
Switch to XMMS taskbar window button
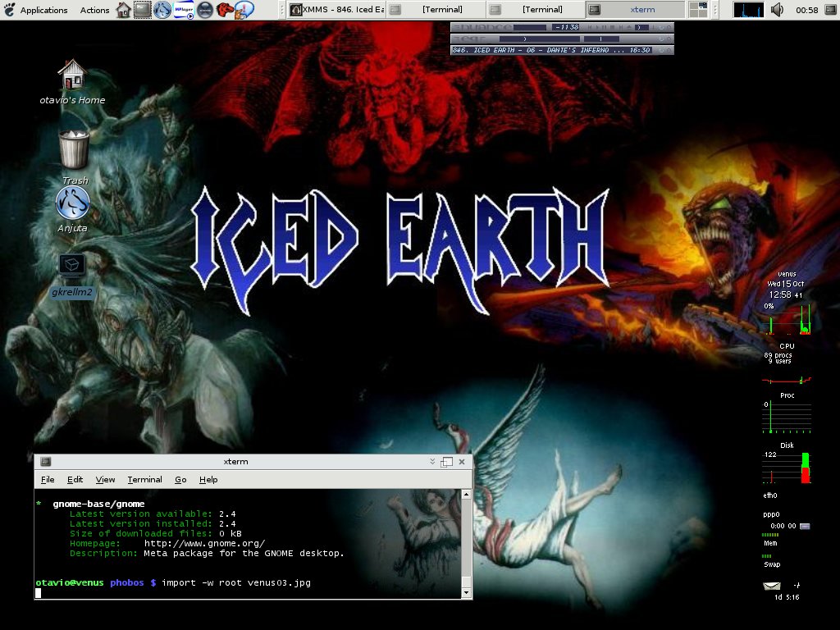(336, 10)
